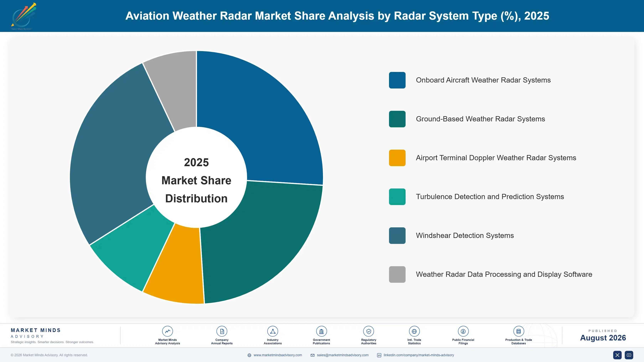Click the Market Minds Advisory Analysis icon

167,331
